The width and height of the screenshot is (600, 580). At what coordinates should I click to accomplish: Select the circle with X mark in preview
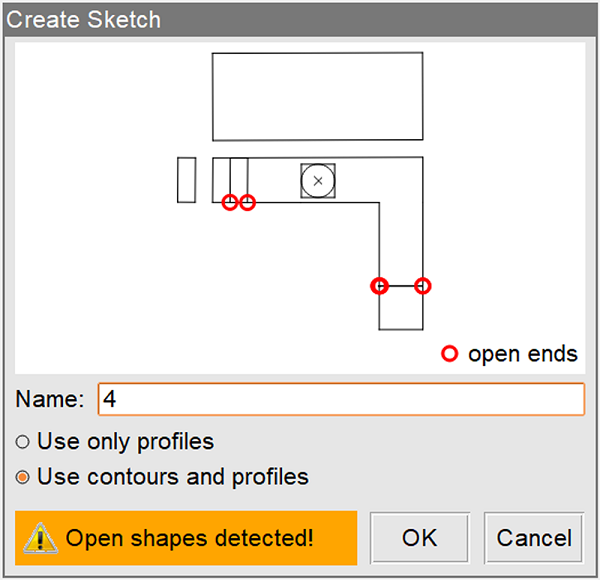click(318, 180)
